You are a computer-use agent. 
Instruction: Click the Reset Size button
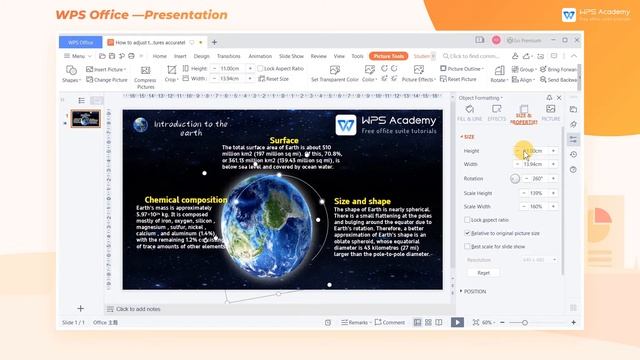click(273, 79)
